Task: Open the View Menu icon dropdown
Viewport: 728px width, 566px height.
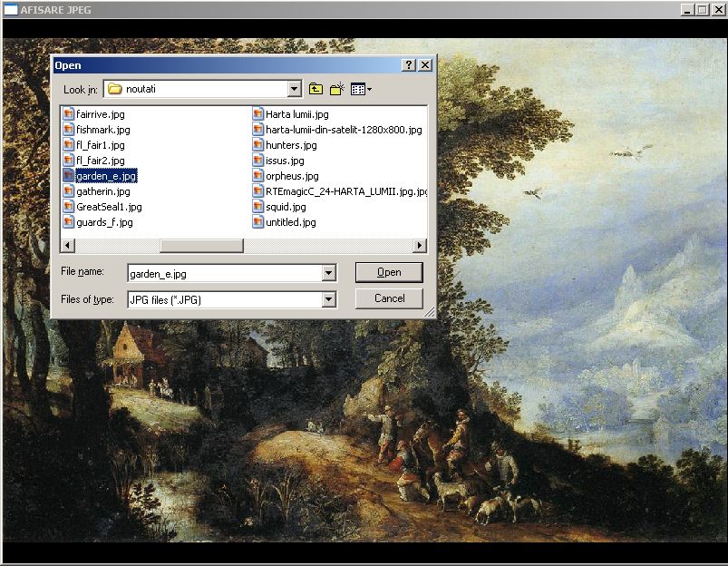Action: 361,89
